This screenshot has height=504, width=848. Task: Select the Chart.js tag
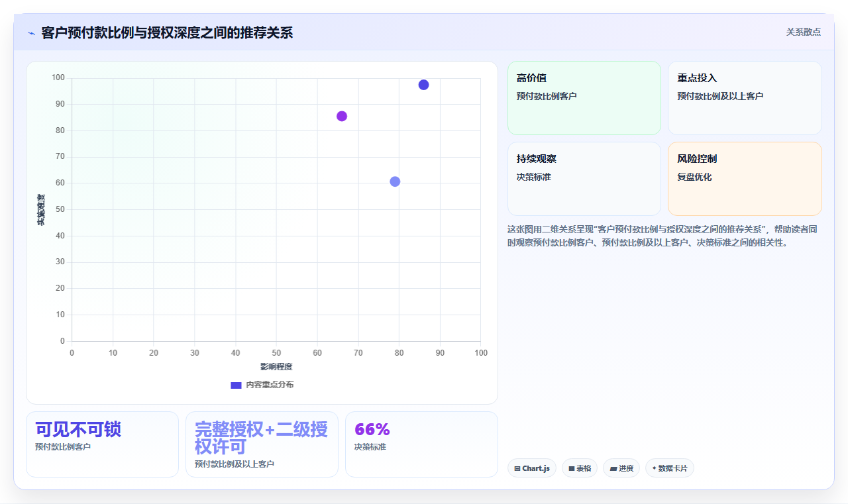click(532, 468)
